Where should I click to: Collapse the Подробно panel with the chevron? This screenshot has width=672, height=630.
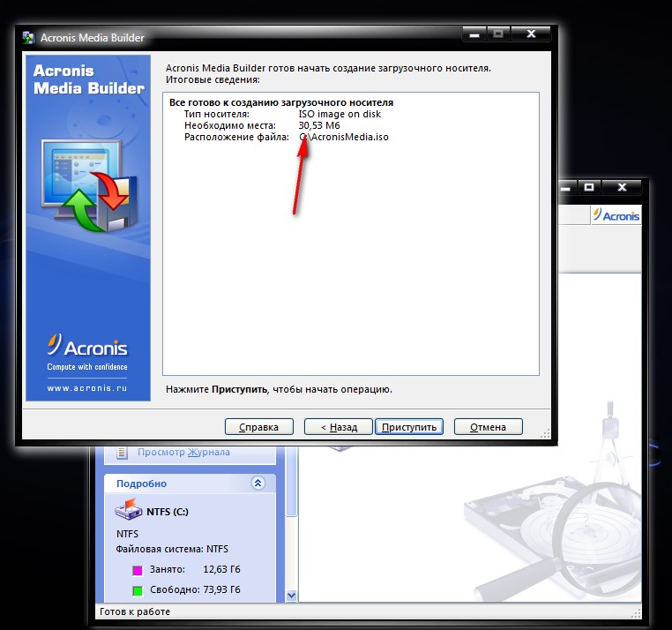pos(258,484)
